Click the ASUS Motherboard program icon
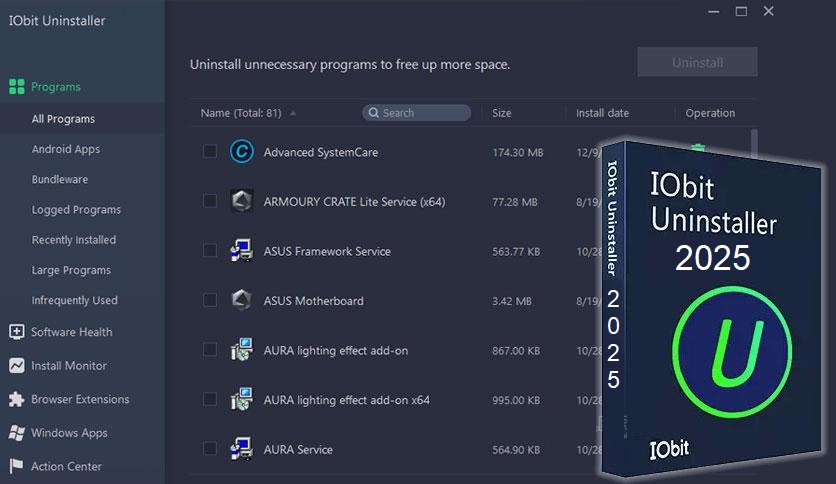836x484 pixels. pyautogui.click(x=242, y=300)
